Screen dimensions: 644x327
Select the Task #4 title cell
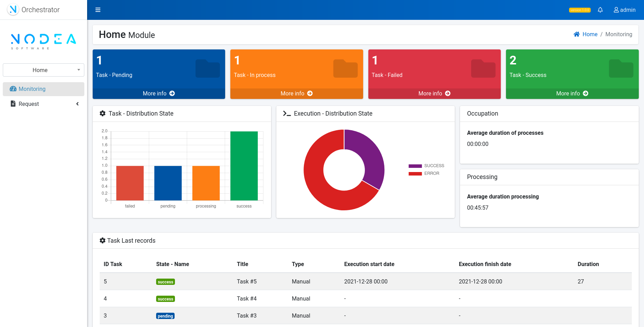pyautogui.click(x=247, y=298)
